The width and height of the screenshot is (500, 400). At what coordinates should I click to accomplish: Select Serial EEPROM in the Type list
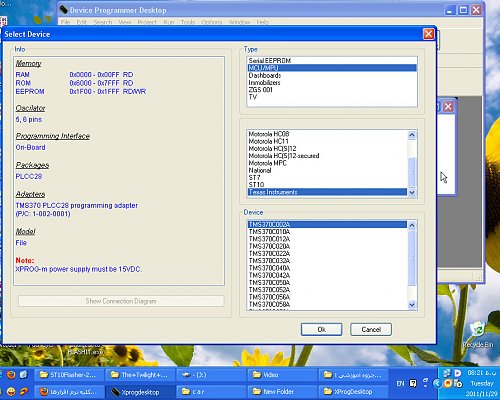332,61
